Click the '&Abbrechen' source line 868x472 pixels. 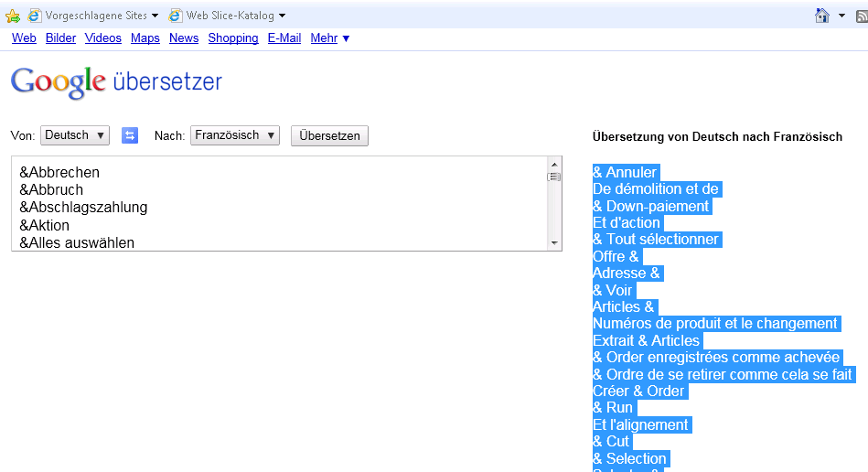59,172
